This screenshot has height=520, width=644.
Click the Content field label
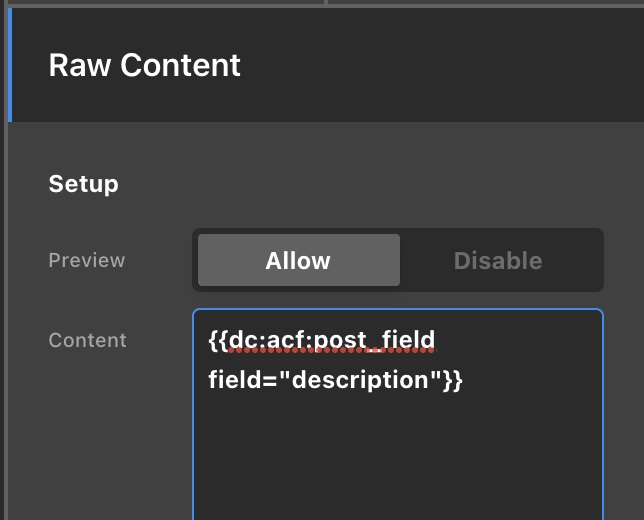click(x=87, y=340)
